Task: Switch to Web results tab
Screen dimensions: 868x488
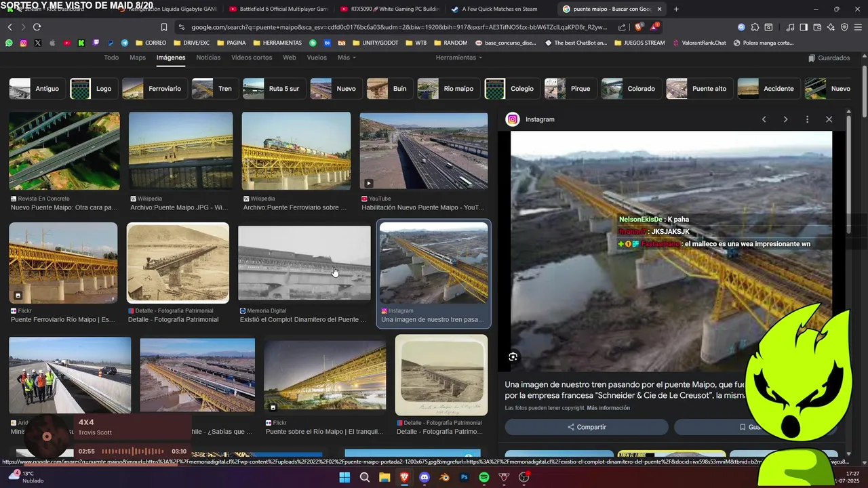Action: click(290, 58)
